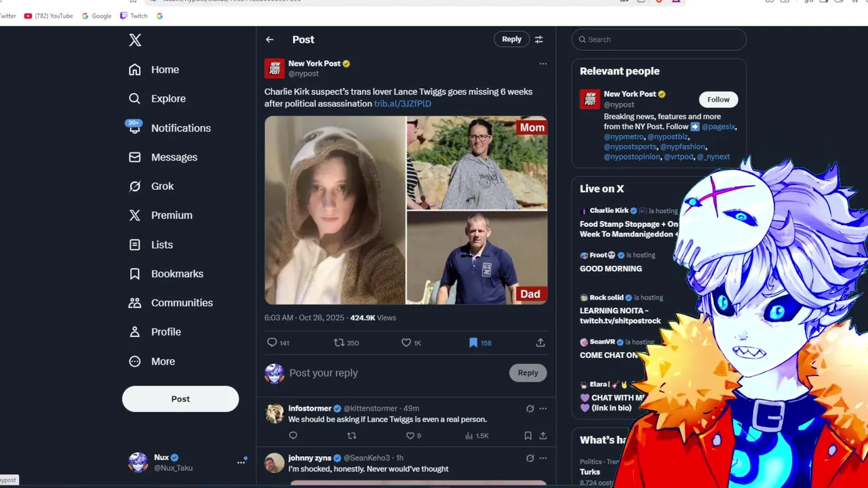868x488 pixels.
Task: Like the post with 1K likes
Action: click(x=411, y=343)
